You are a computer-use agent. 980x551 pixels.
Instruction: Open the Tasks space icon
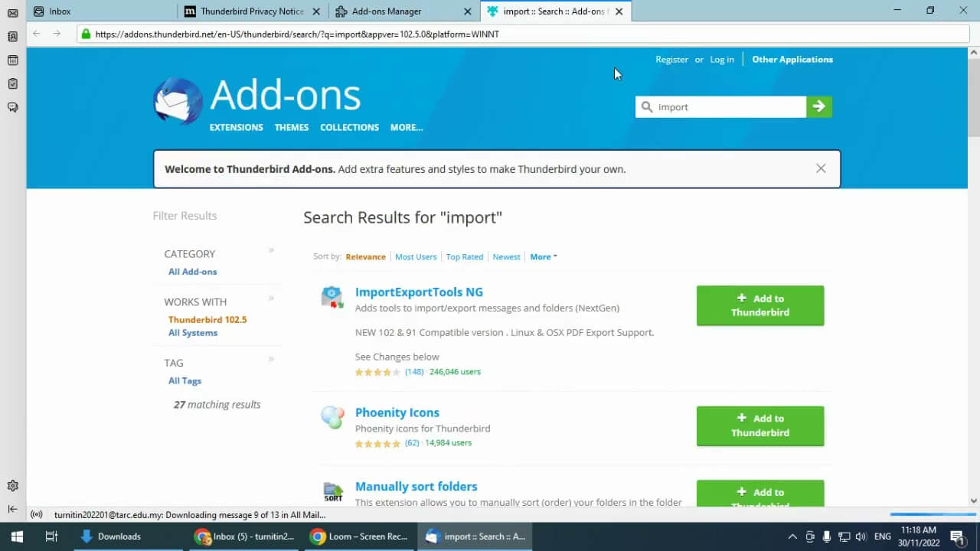pyautogui.click(x=12, y=83)
